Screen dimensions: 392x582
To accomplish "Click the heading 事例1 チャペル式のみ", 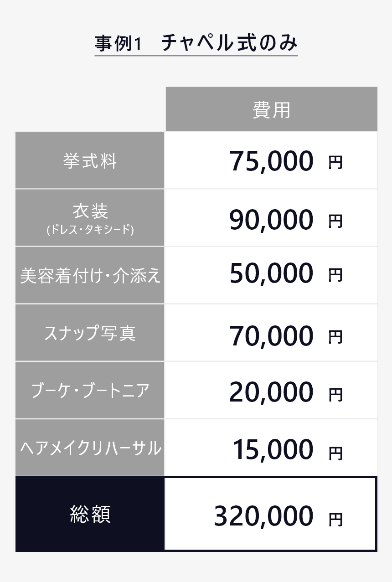I will point(196,44).
